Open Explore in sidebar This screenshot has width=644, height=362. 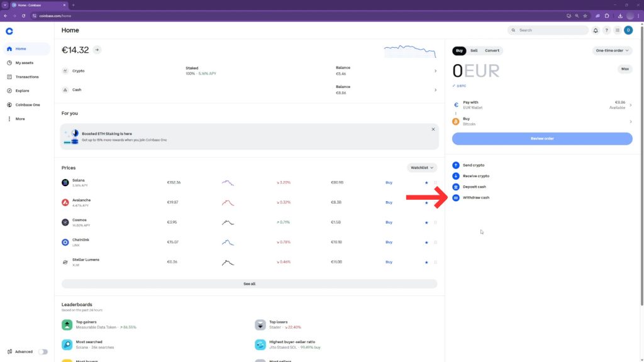pyautogui.click(x=26, y=90)
